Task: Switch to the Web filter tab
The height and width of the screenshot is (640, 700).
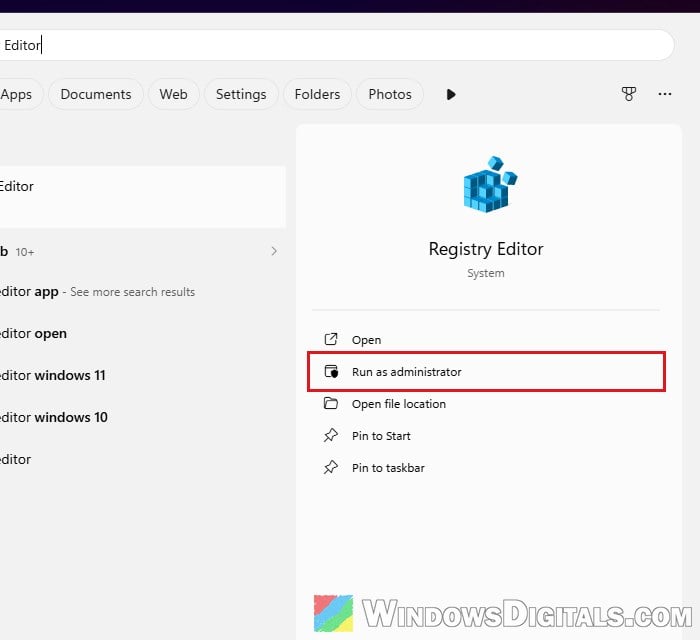Action: 174,94
